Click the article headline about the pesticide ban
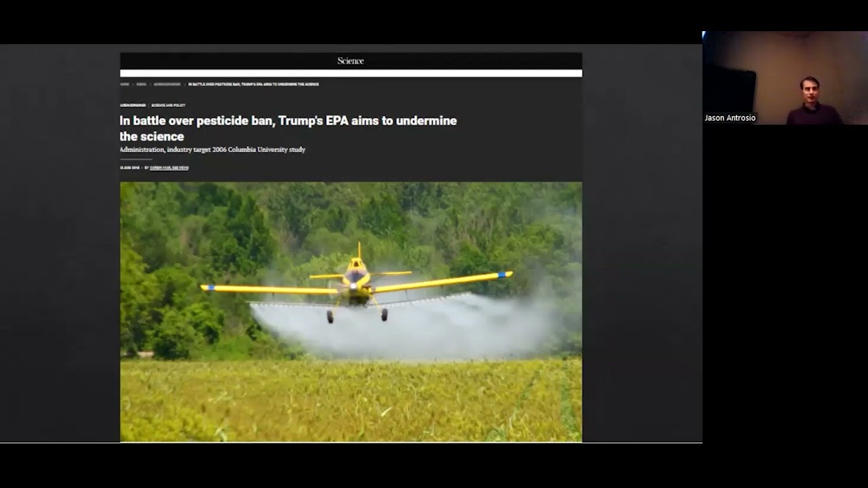Screen dimensions: 868x488 pyautogui.click(x=288, y=128)
